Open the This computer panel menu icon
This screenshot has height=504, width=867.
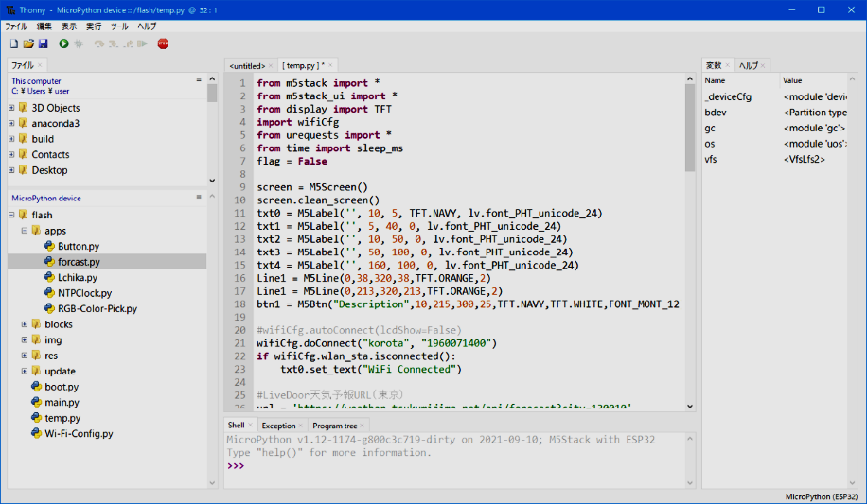click(199, 80)
